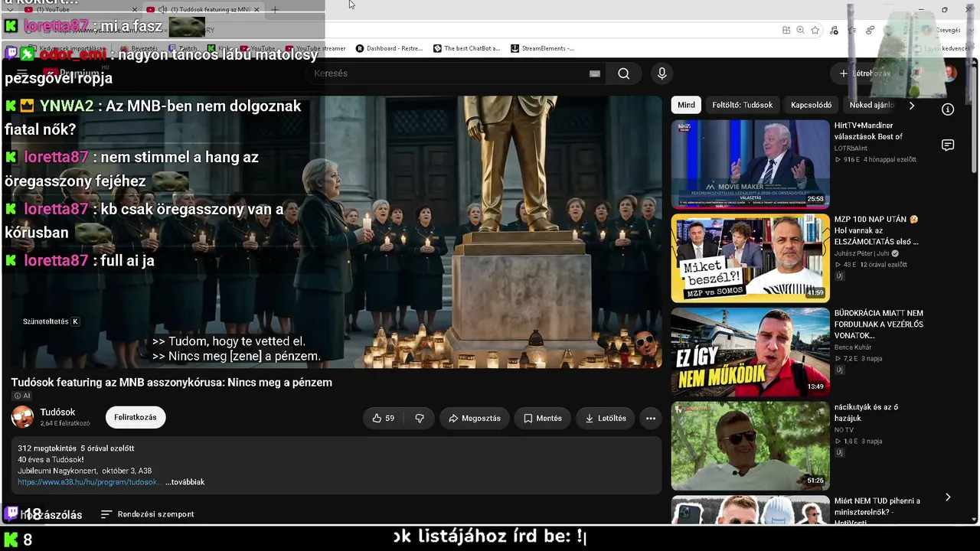Expand the description with ...továbbiak

(185, 482)
